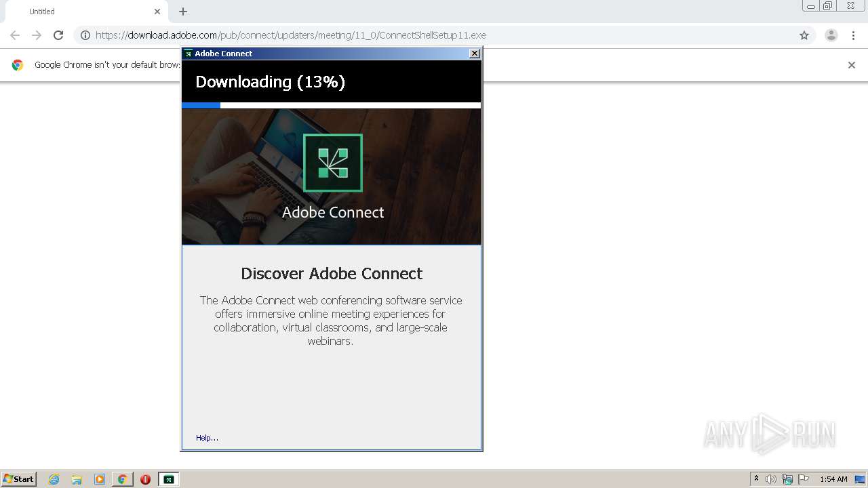868x488 pixels.
Task: Click the 1:54 AM system clock
Action: (833, 479)
